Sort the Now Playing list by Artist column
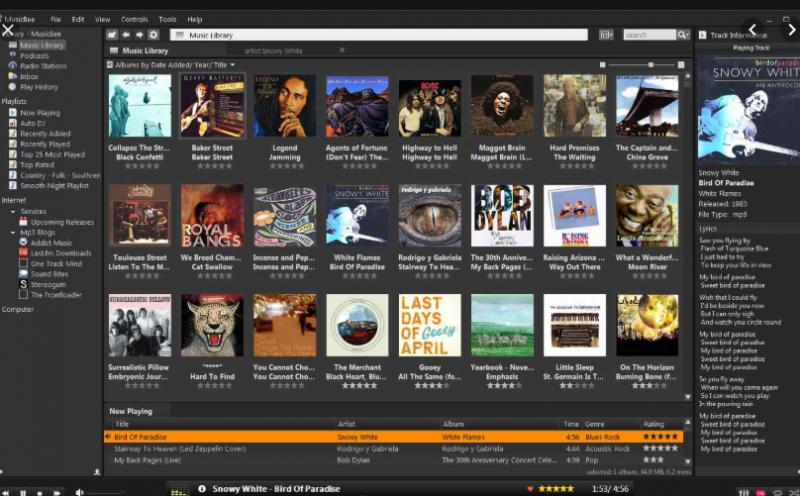This screenshot has width=800, height=496. (x=346, y=424)
